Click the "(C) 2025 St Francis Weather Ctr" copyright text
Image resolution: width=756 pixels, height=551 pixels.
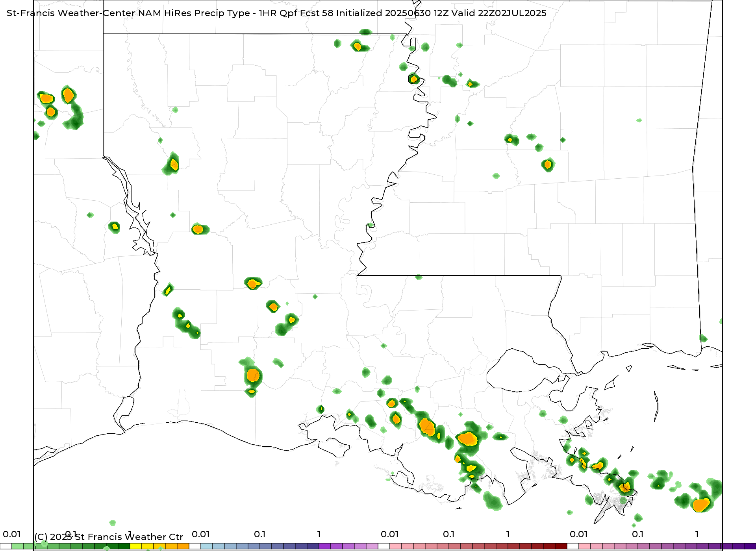tap(109, 537)
